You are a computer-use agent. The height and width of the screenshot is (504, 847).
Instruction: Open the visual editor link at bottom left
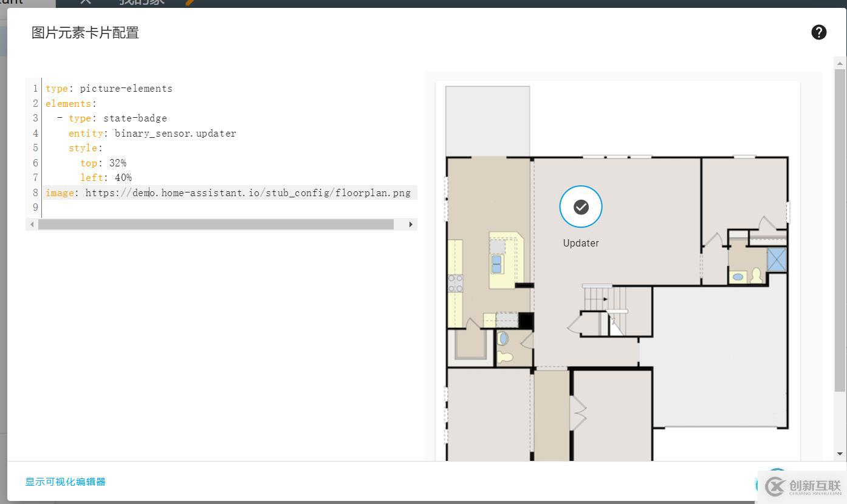[66, 482]
